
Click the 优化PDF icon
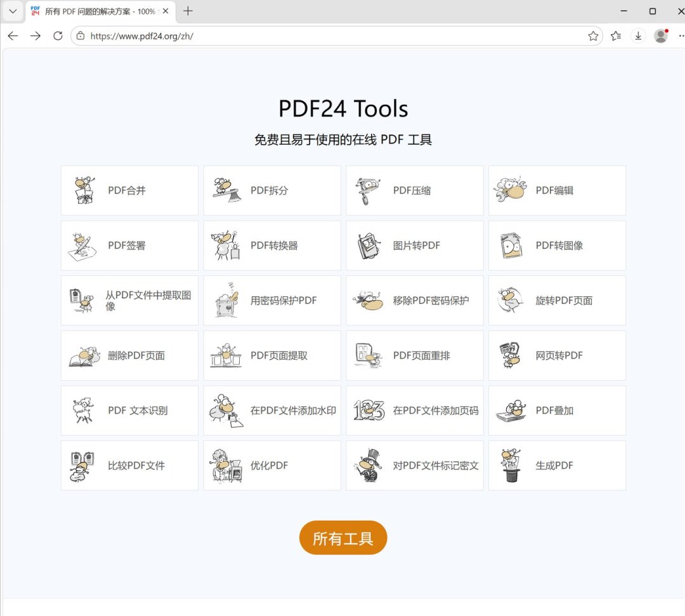pyautogui.click(x=226, y=466)
